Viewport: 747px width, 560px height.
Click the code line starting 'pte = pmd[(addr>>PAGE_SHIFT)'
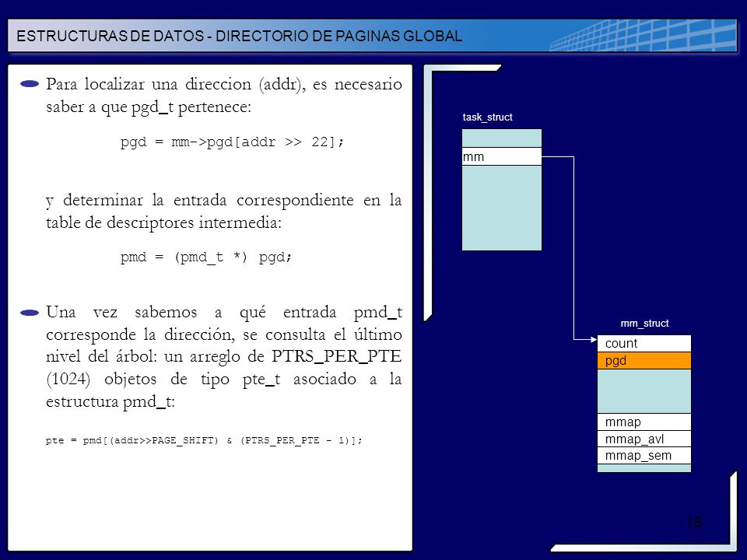tap(204, 440)
